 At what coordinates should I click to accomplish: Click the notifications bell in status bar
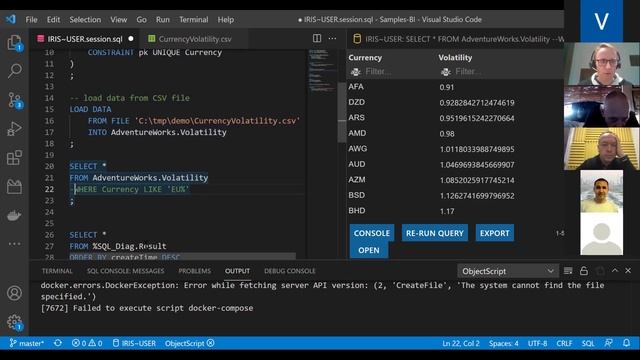click(627, 343)
